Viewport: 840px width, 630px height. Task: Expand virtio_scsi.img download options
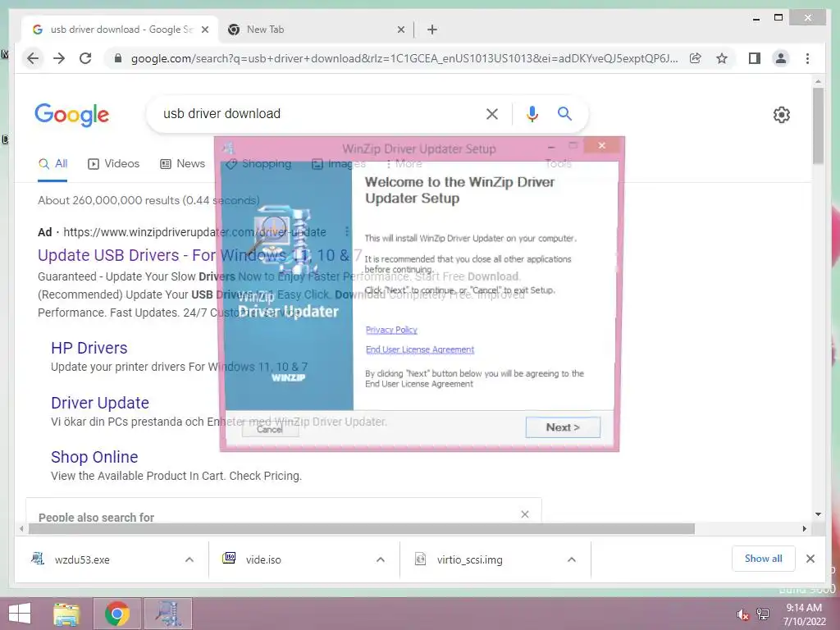point(572,559)
